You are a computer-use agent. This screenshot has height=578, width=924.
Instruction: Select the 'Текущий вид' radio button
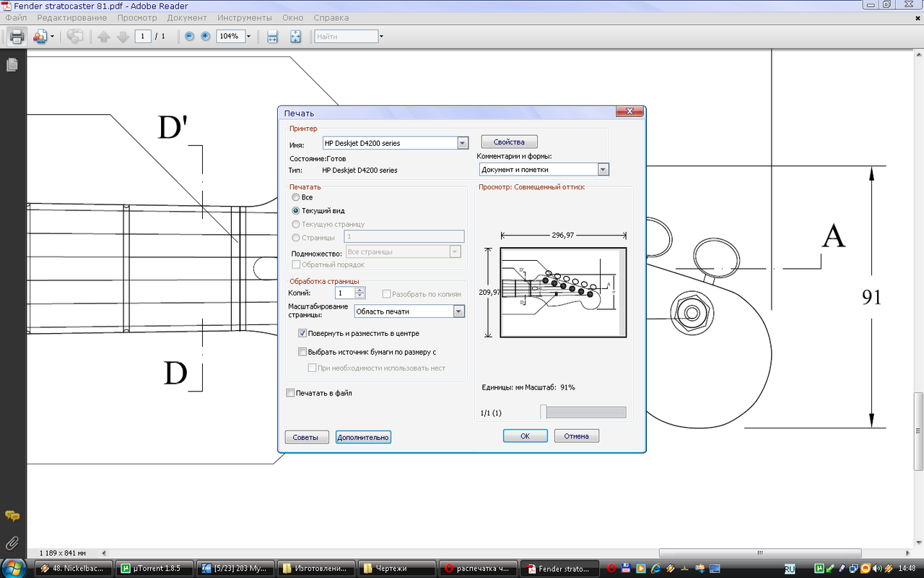click(296, 211)
